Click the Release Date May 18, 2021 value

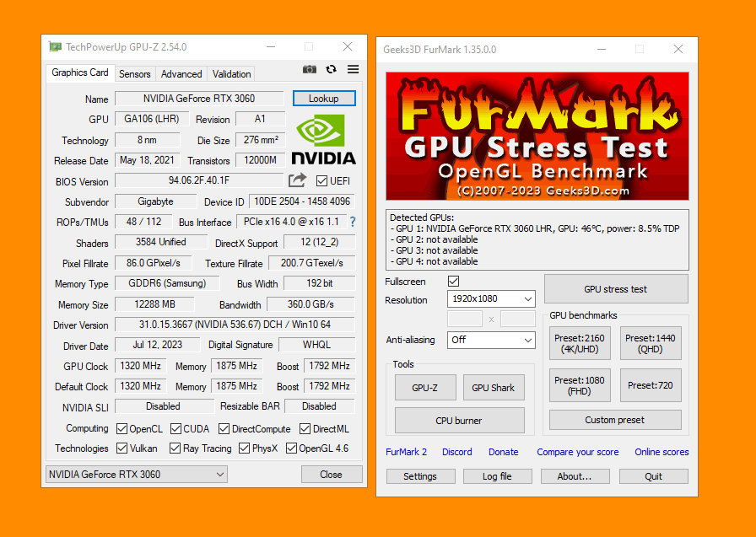click(147, 160)
